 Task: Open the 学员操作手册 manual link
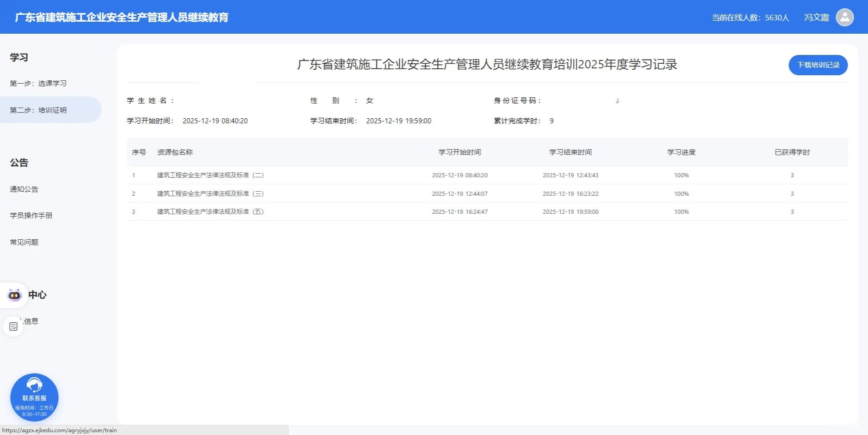click(30, 215)
